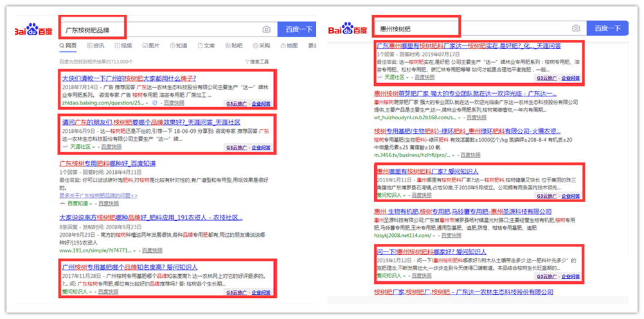Expand arrow next to hzsykj2008.net114.com URL
Screen dimensions: 644x319
(x=433, y=236)
